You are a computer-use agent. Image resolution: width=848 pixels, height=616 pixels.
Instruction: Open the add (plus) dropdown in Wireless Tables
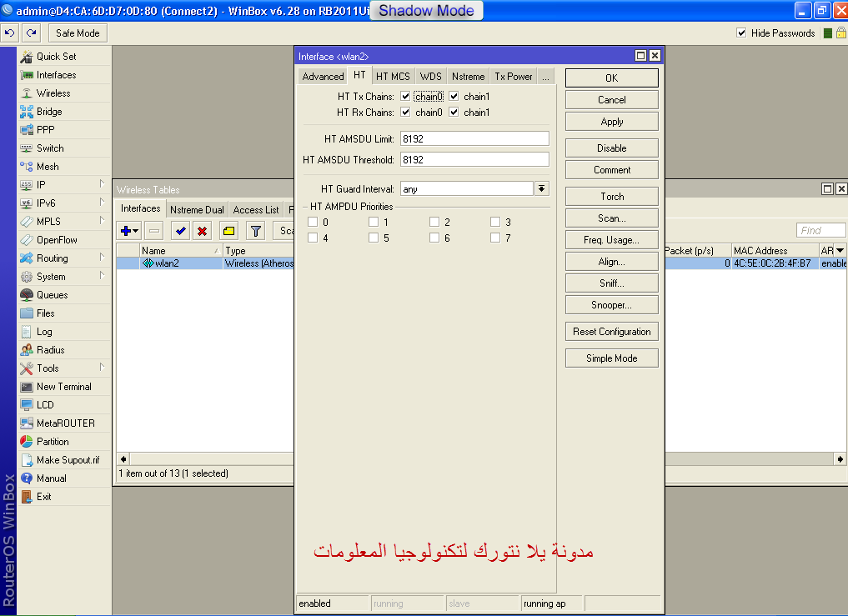129,231
